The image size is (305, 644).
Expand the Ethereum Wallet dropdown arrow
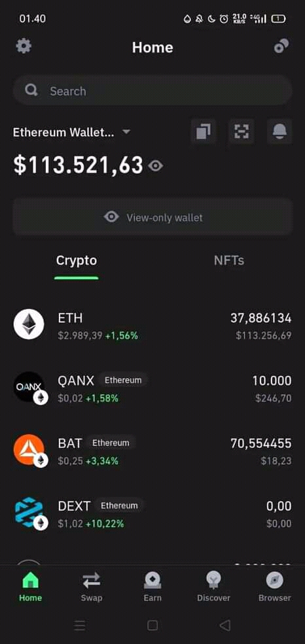126,132
